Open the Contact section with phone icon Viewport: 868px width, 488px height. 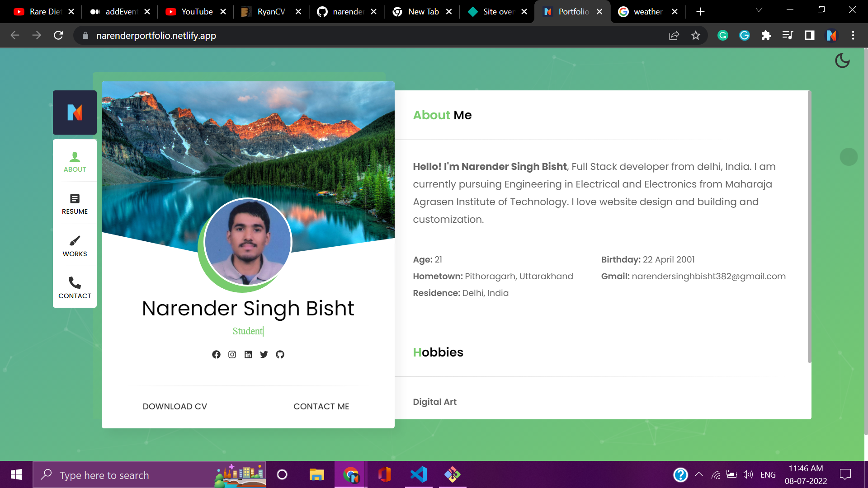tap(75, 288)
